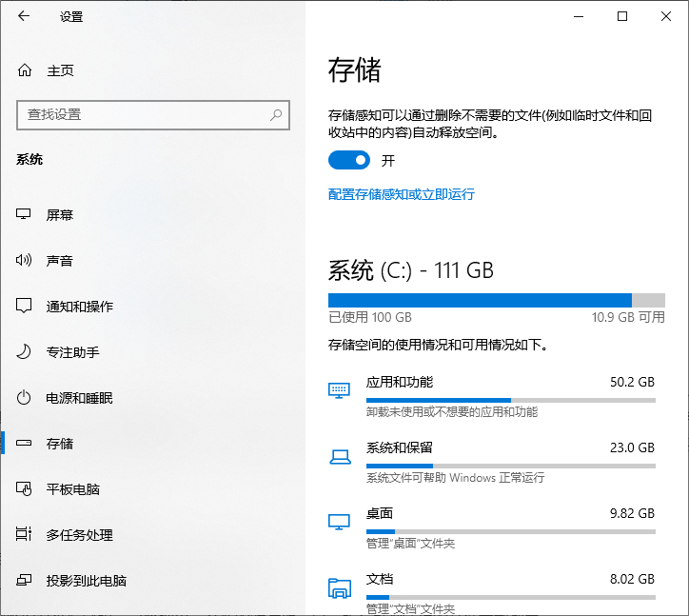Click the 查找设置 search box

click(153, 115)
